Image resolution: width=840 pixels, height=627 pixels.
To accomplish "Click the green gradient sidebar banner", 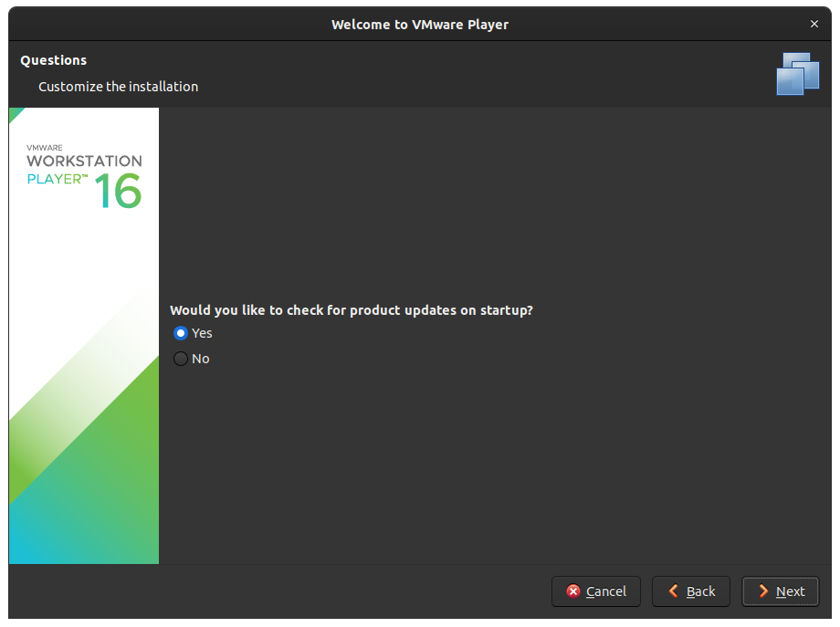I will coord(83,475).
